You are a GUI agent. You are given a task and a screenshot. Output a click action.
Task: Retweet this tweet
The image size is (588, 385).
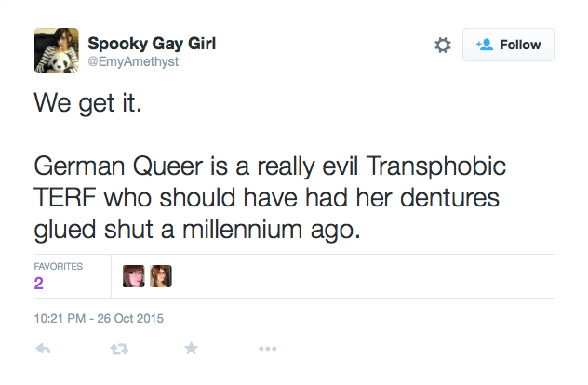[x=118, y=349]
